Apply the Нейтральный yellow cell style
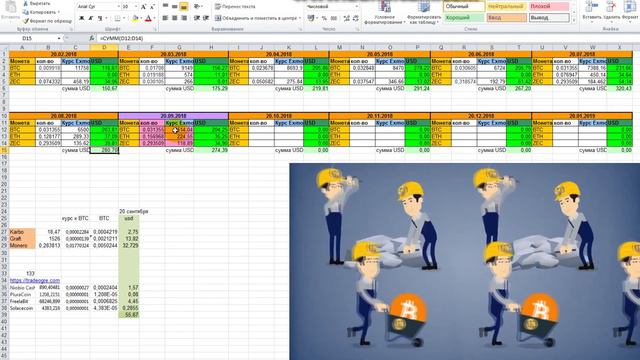Image resolution: width=640 pixels, height=360 pixels. pos(507,7)
